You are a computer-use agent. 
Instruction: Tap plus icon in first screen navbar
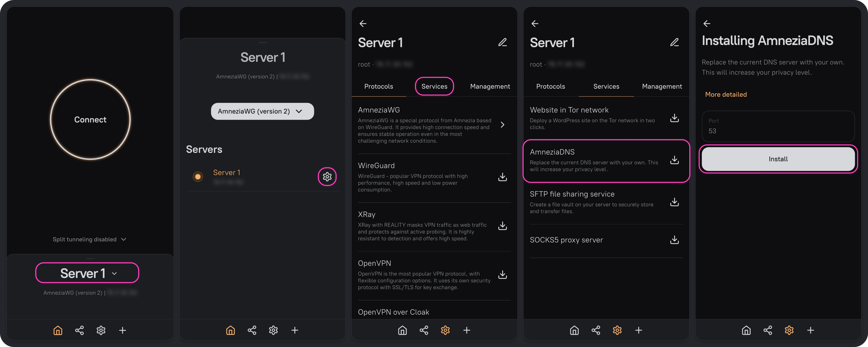click(x=123, y=330)
